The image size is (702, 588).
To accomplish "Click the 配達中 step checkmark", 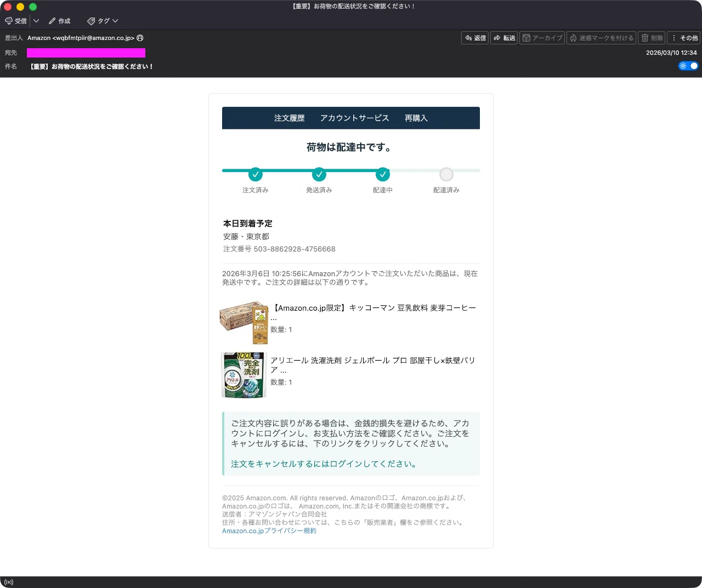I will point(383,174).
